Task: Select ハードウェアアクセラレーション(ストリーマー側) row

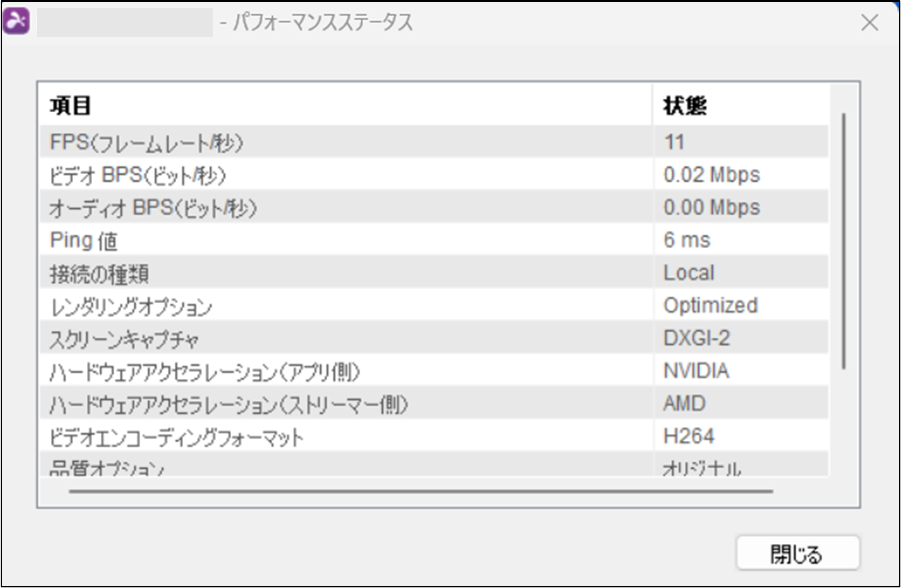Action: point(228,404)
